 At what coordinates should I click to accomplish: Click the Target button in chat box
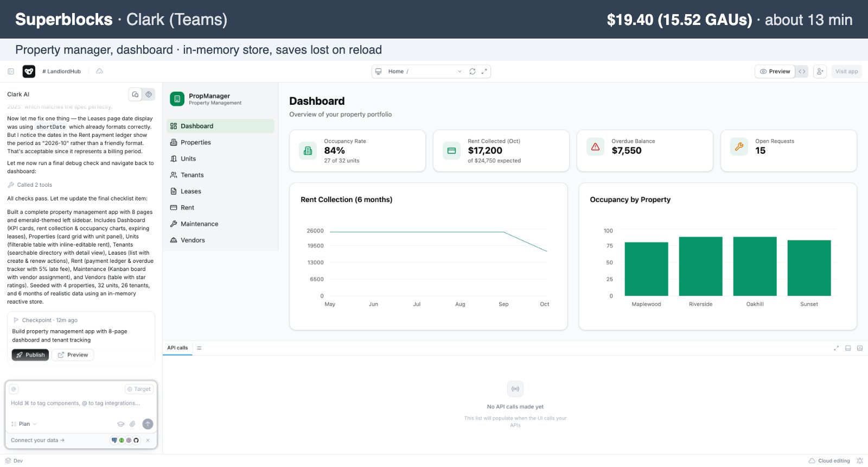click(139, 389)
